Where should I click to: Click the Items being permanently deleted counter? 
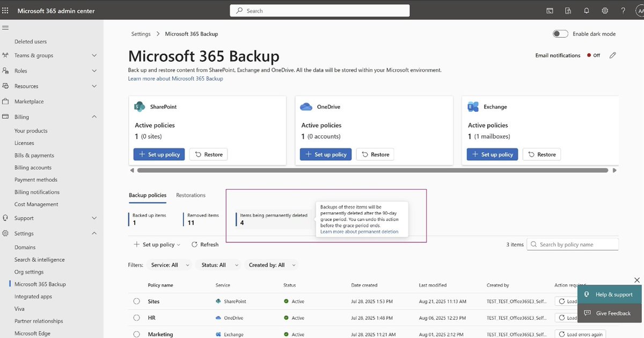point(274,219)
